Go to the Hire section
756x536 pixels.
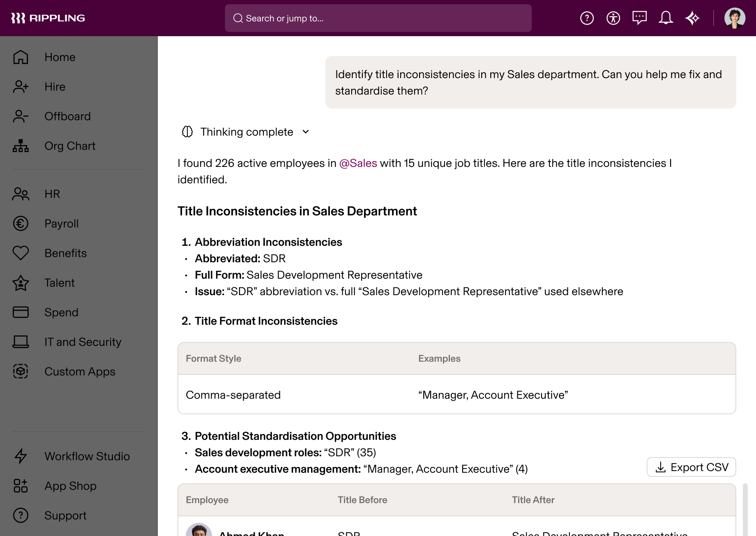click(55, 87)
